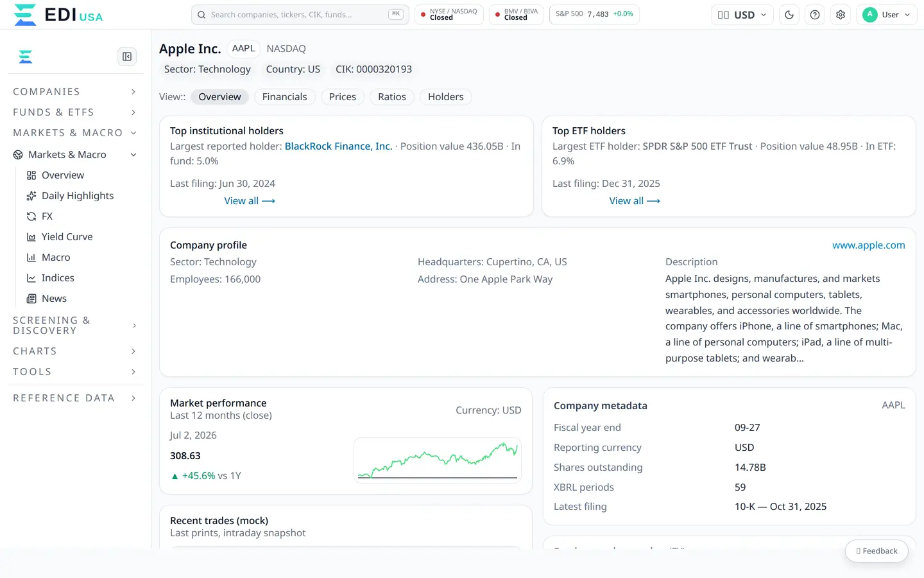This screenshot has width=924, height=578.
Task: Open BlackRock Finance, Inc. holder link
Action: (339, 146)
